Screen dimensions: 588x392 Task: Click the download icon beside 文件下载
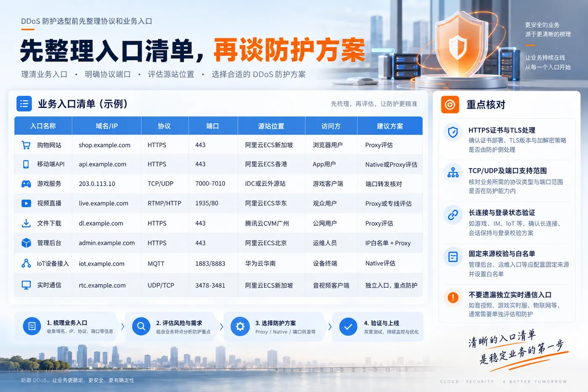coord(26,223)
